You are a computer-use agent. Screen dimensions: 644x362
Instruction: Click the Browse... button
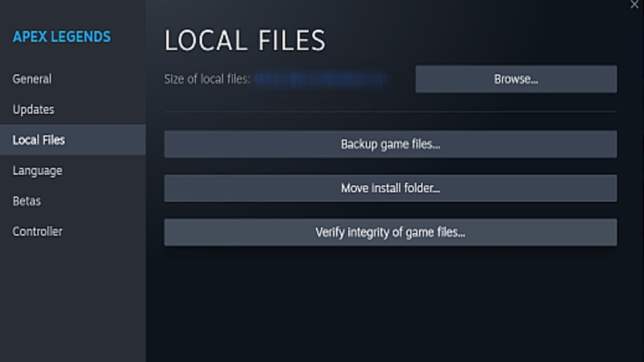coord(516,79)
